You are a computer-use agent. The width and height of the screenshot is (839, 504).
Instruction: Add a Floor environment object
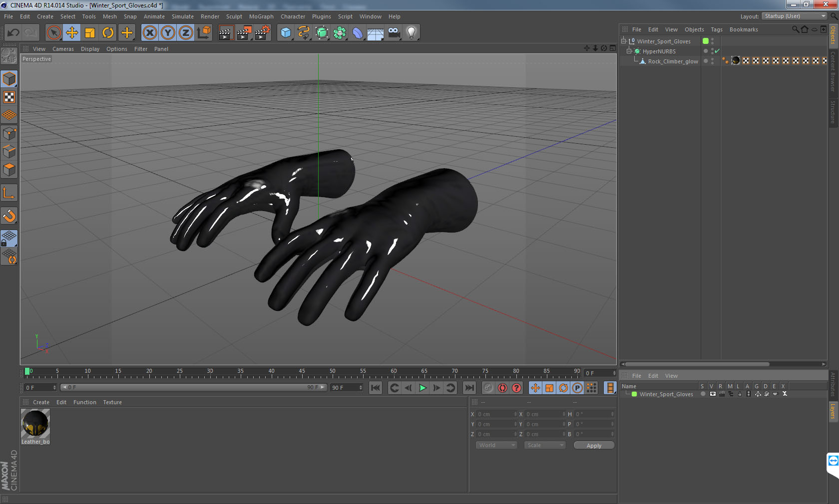tap(376, 33)
